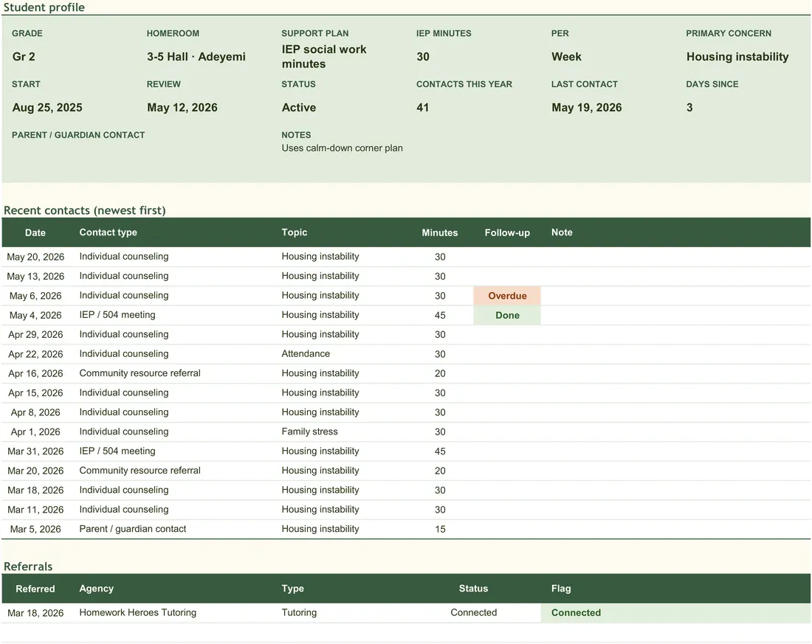This screenshot has width=812, height=644.
Task: Click the 'Housing instability' primary concern value
Action: (x=737, y=56)
